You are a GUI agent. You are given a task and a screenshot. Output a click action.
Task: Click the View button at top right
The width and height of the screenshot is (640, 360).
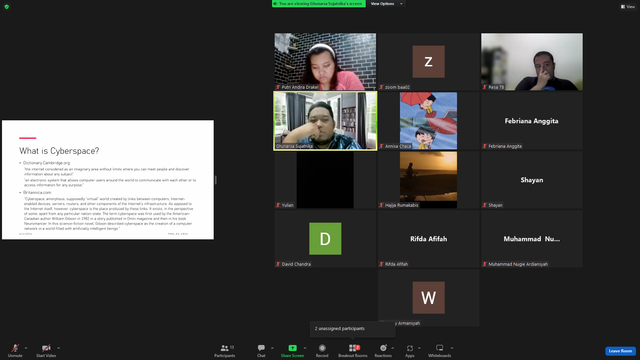[x=628, y=7]
